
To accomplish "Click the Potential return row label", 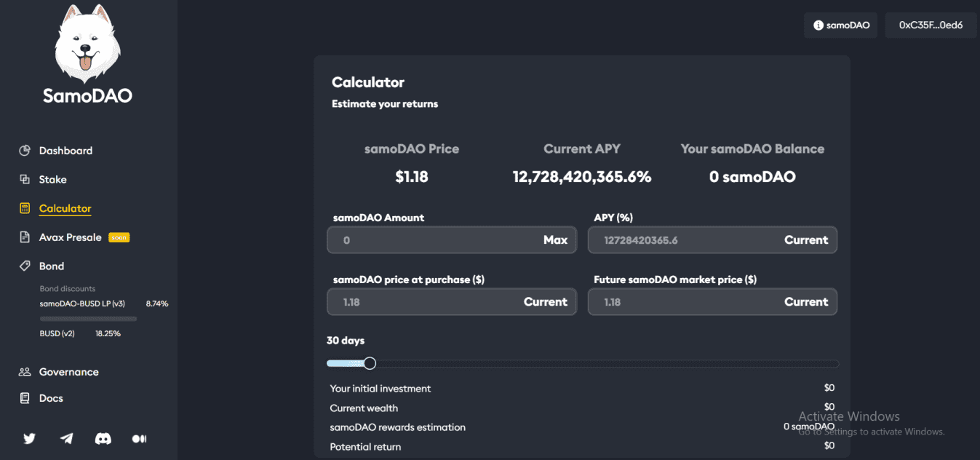I will (365, 447).
